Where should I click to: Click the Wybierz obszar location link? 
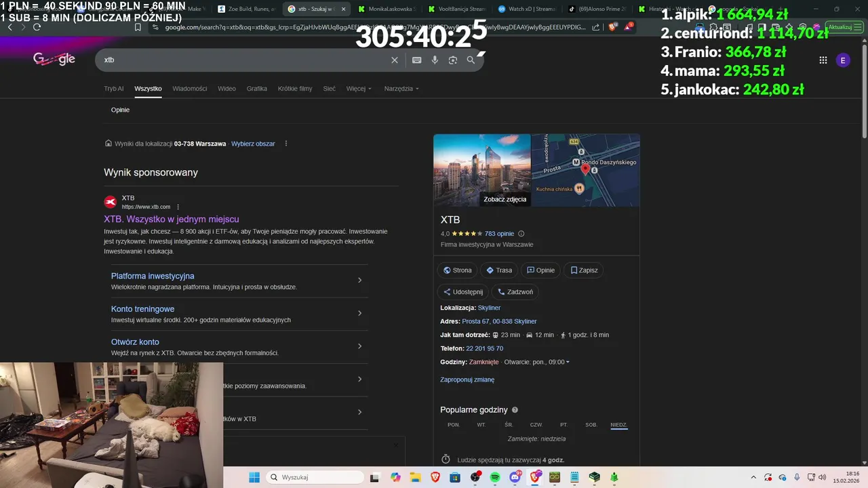[253, 144]
